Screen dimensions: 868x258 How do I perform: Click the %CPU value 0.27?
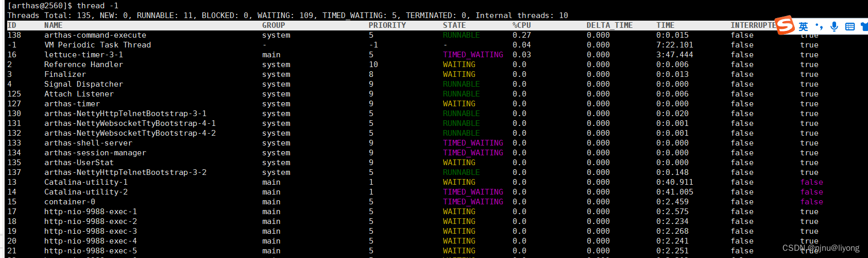[522, 35]
